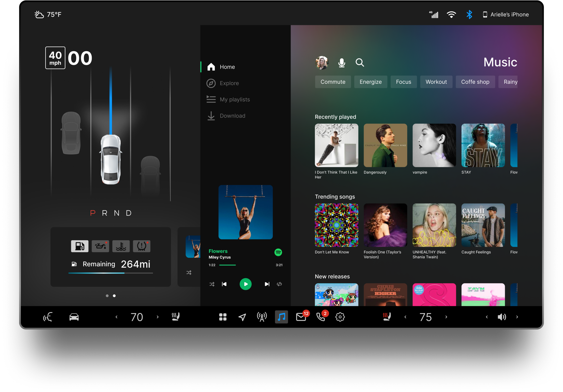Open phone icon with 2 missed calls
This screenshot has height=392, width=563.
pyautogui.click(x=320, y=317)
